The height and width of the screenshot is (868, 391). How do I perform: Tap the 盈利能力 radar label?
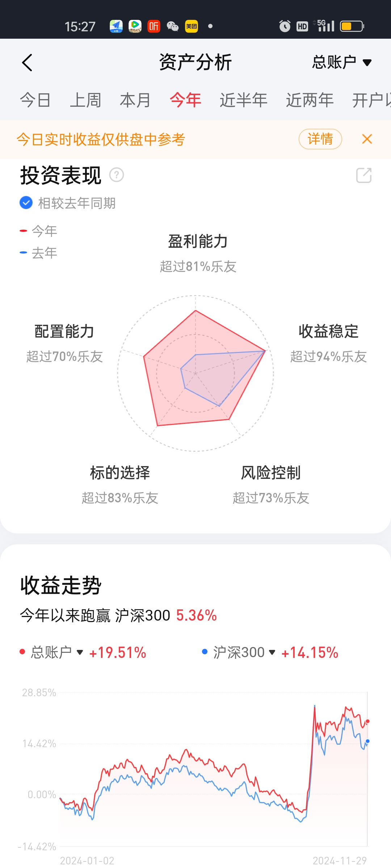coord(198,242)
